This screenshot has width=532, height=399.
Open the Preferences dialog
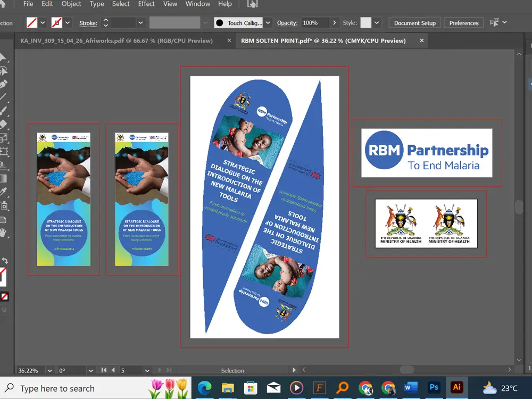463,23
